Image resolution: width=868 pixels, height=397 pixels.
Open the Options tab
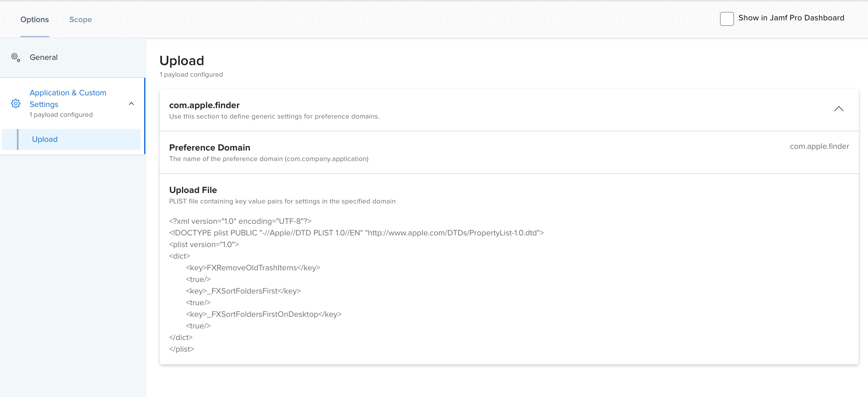tap(34, 19)
